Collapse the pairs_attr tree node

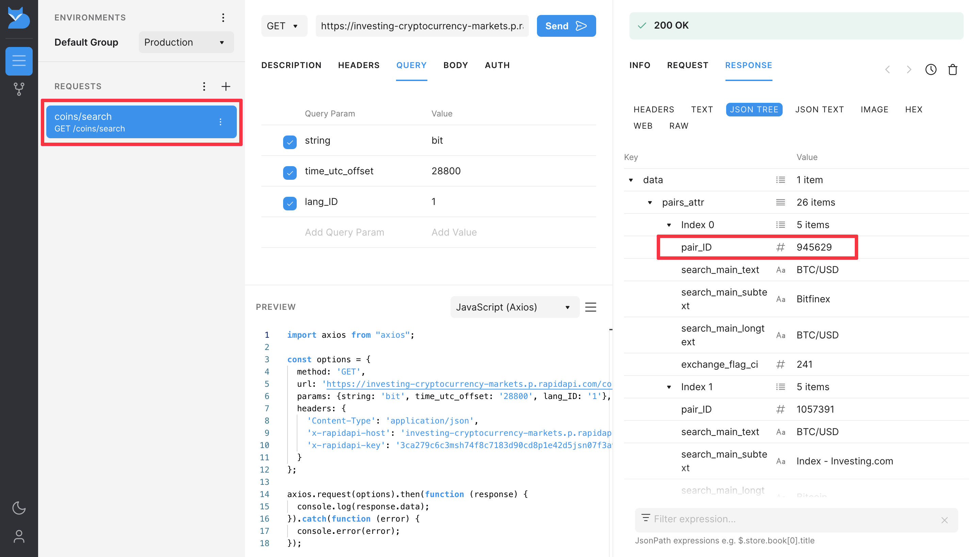[x=650, y=202]
